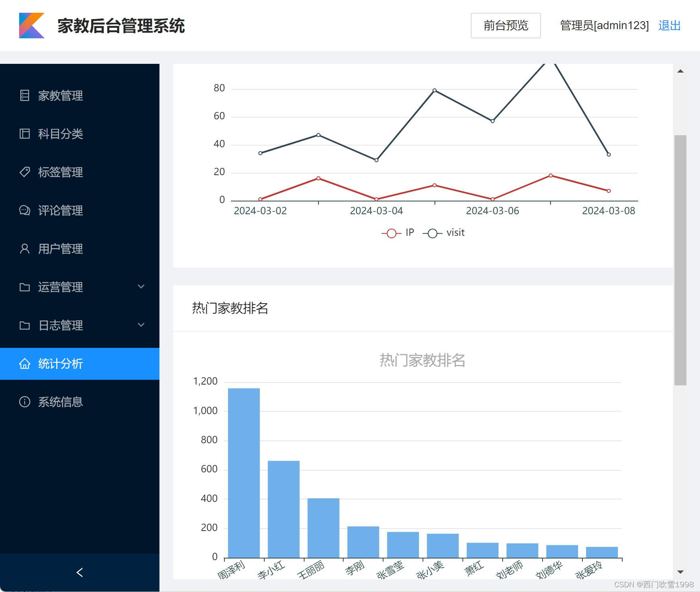700x592 pixels.
Task: Click the 退出 logout link
Action: 669,26
